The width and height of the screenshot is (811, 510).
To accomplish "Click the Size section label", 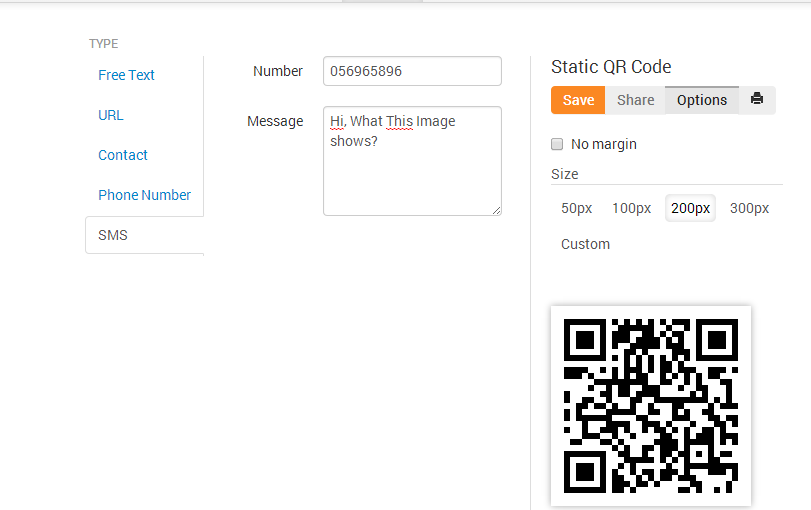I will click(564, 174).
